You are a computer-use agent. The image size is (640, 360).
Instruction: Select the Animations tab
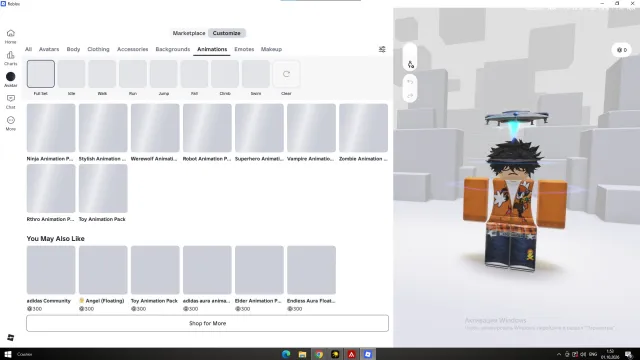click(x=212, y=49)
